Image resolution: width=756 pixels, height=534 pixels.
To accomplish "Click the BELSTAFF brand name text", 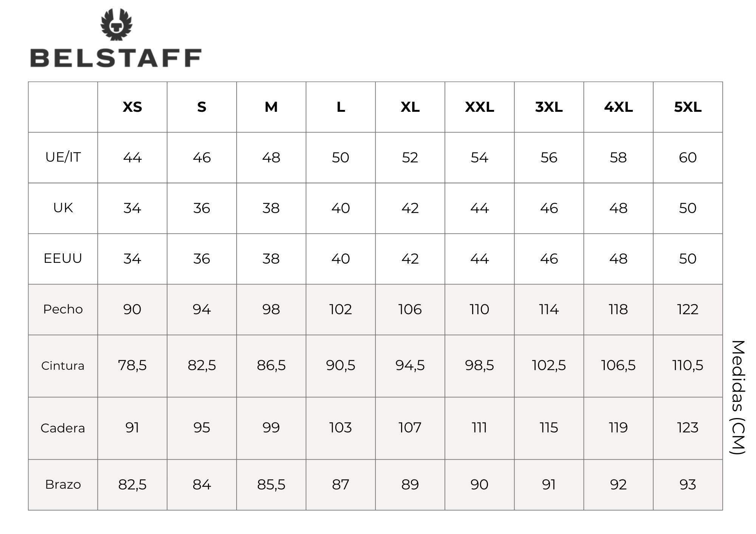I will (116, 58).
